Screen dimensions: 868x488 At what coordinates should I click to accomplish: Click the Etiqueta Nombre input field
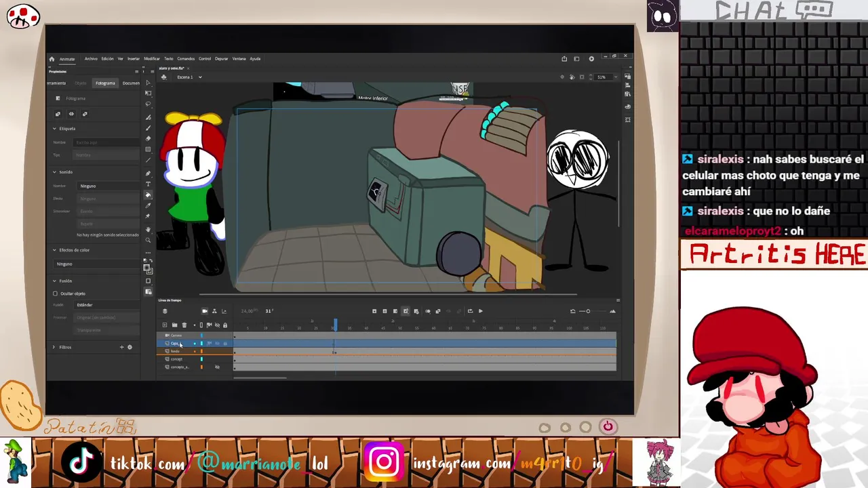(x=106, y=142)
